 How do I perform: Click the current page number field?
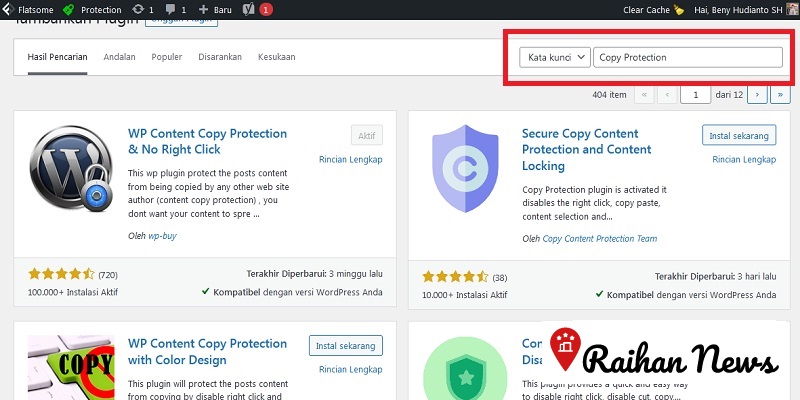coord(695,94)
